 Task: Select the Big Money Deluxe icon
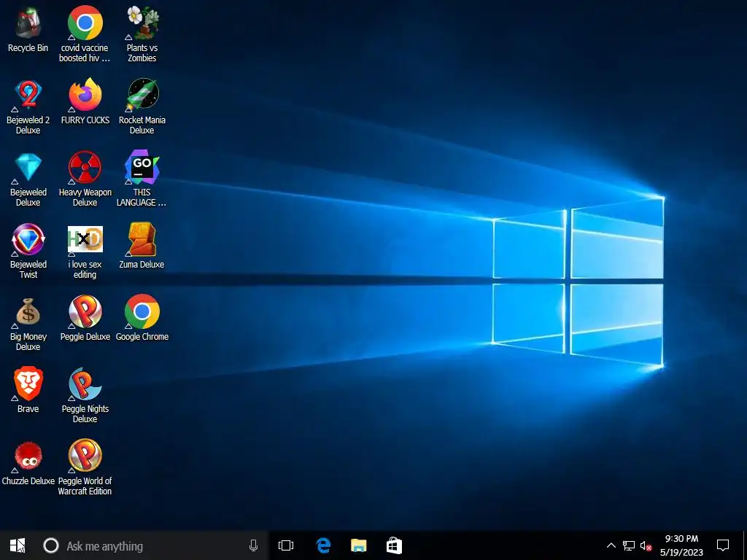(x=28, y=312)
